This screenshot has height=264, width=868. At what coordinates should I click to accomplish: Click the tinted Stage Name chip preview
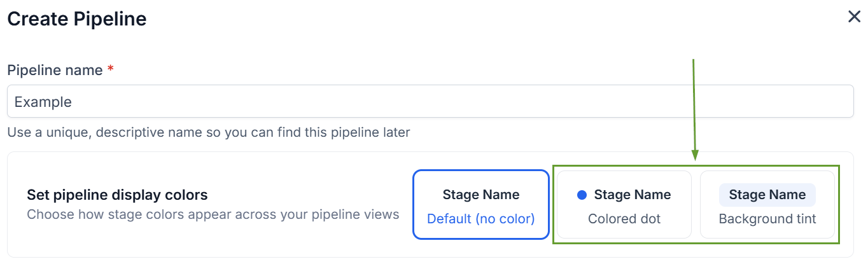click(x=767, y=195)
